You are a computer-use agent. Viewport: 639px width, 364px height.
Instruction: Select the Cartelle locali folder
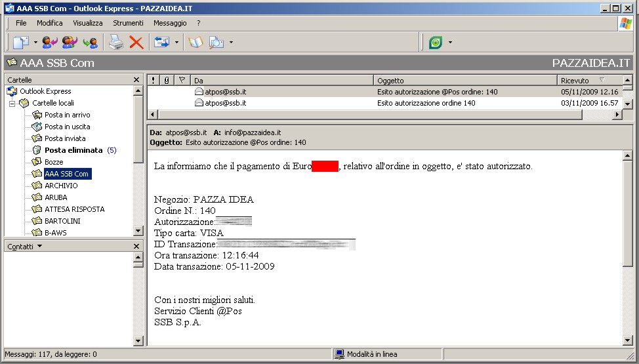click(x=53, y=103)
